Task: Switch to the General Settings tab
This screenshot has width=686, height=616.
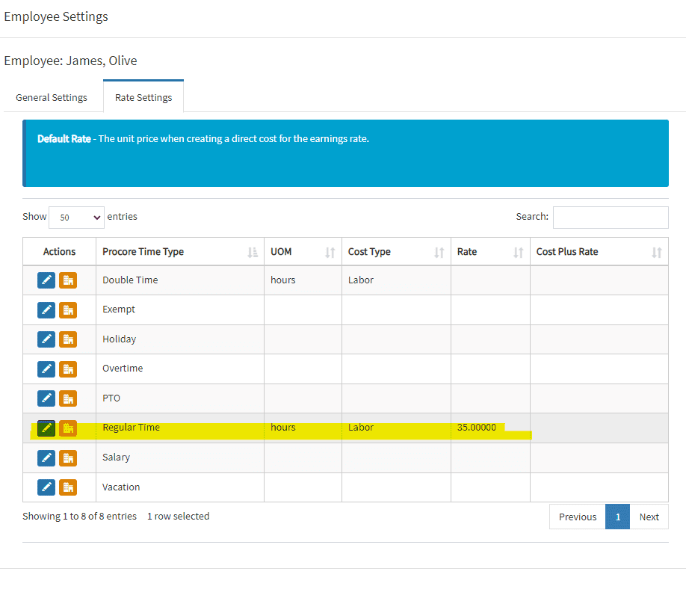Action: [52, 98]
